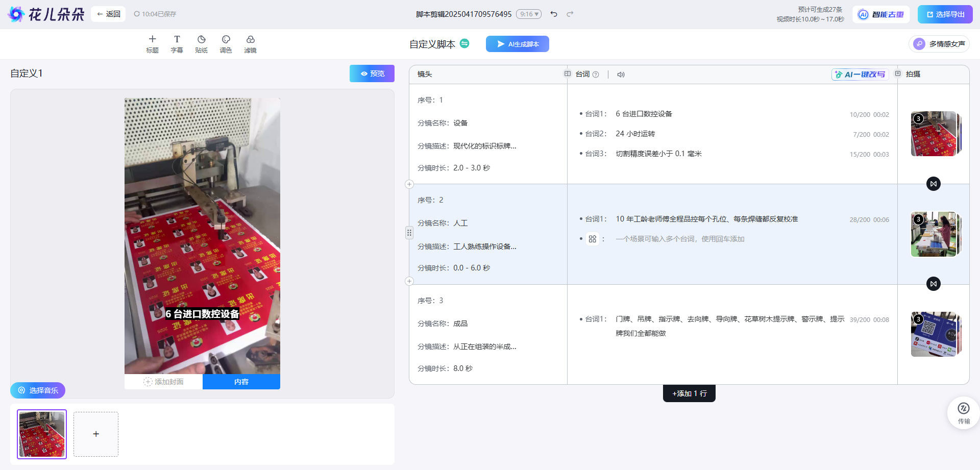
Task: Open the 传输 (transfer) panel at bottom right
Action: [x=963, y=412]
